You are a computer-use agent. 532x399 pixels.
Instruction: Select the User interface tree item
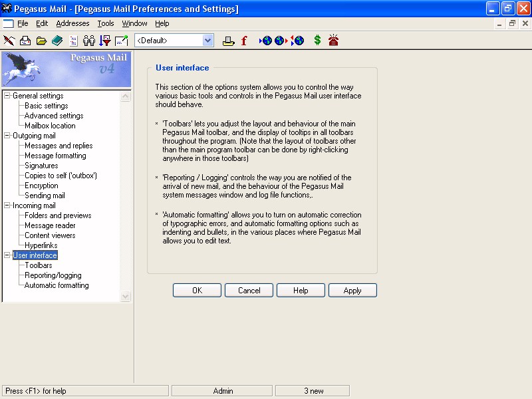click(x=35, y=255)
